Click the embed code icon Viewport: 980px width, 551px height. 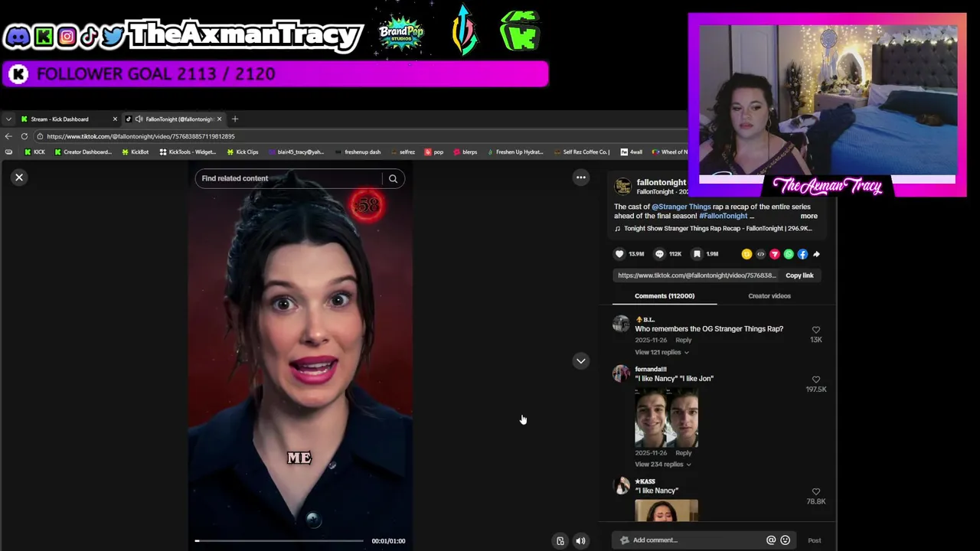click(x=760, y=254)
